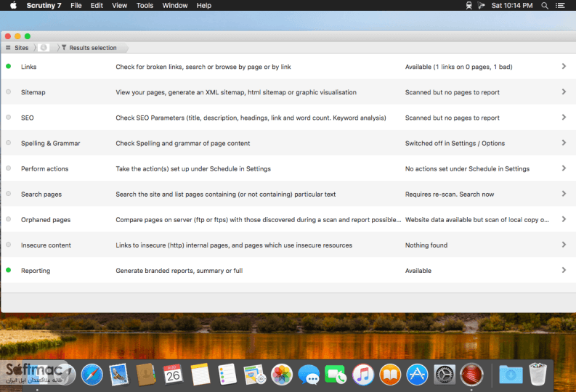This screenshot has width=576, height=392.
Task: Open Messages from the Dock
Action: pos(309,375)
